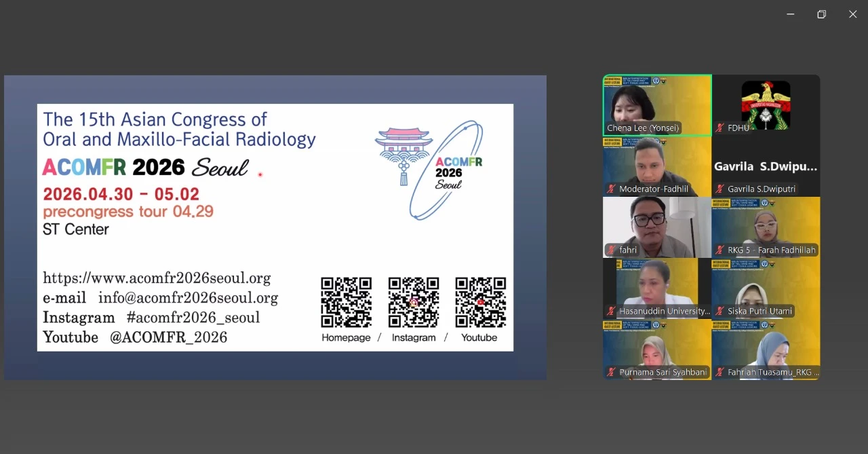This screenshot has width=868, height=454.
Task: Click the Instagram QR code on the slide
Action: (x=414, y=303)
